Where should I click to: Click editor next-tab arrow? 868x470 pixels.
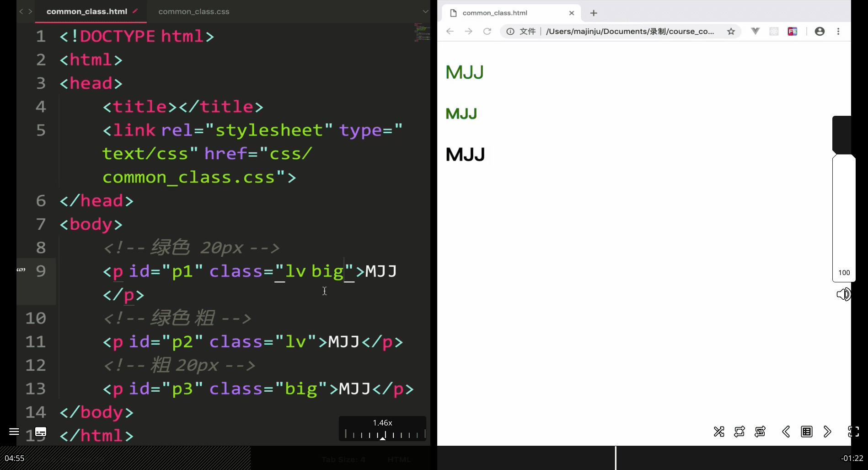(x=30, y=11)
